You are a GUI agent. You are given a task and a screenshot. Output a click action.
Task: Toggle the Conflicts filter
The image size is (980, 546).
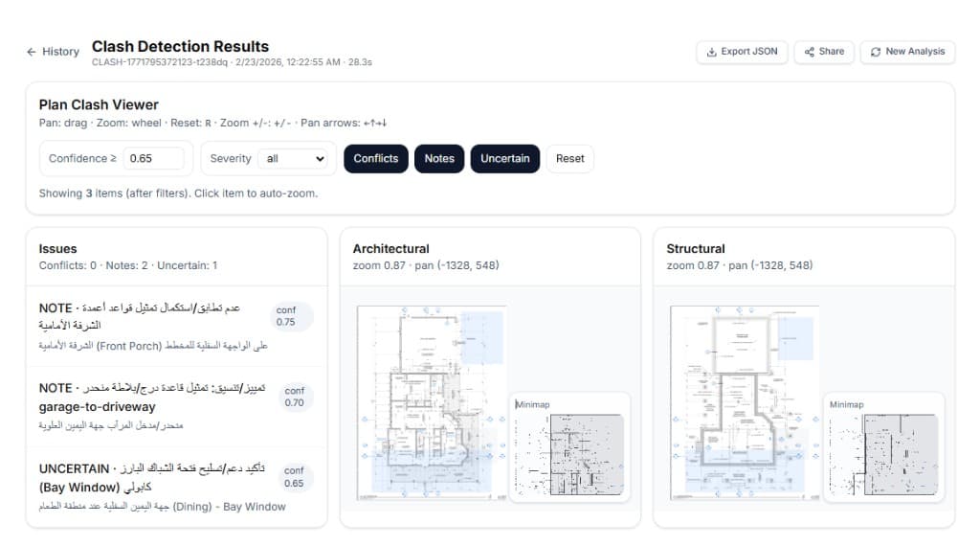(375, 159)
